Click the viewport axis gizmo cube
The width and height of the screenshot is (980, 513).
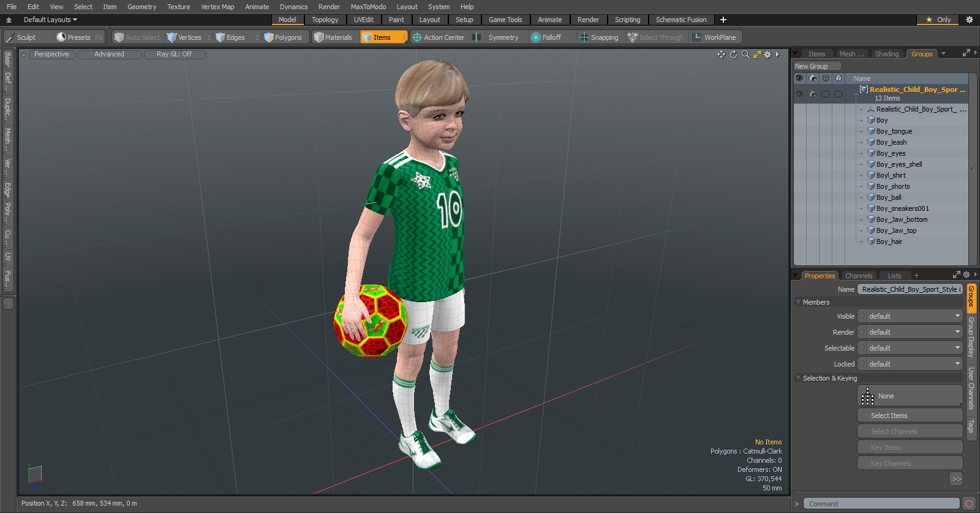pyautogui.click(x=35, y=476)
